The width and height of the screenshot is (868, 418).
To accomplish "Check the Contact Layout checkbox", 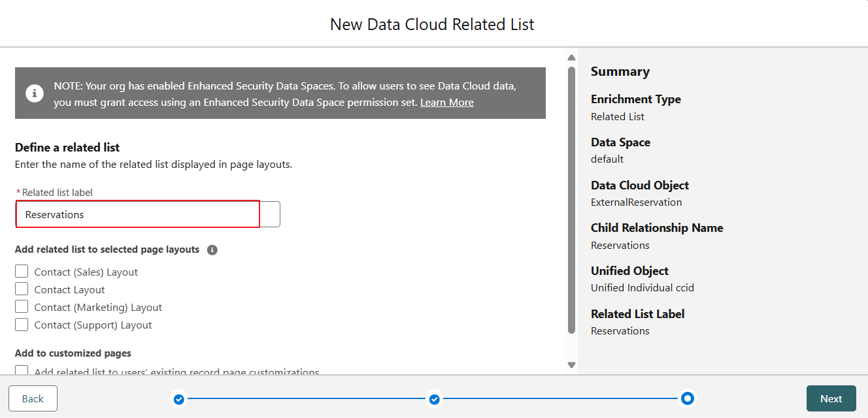I will click(22, 289).
